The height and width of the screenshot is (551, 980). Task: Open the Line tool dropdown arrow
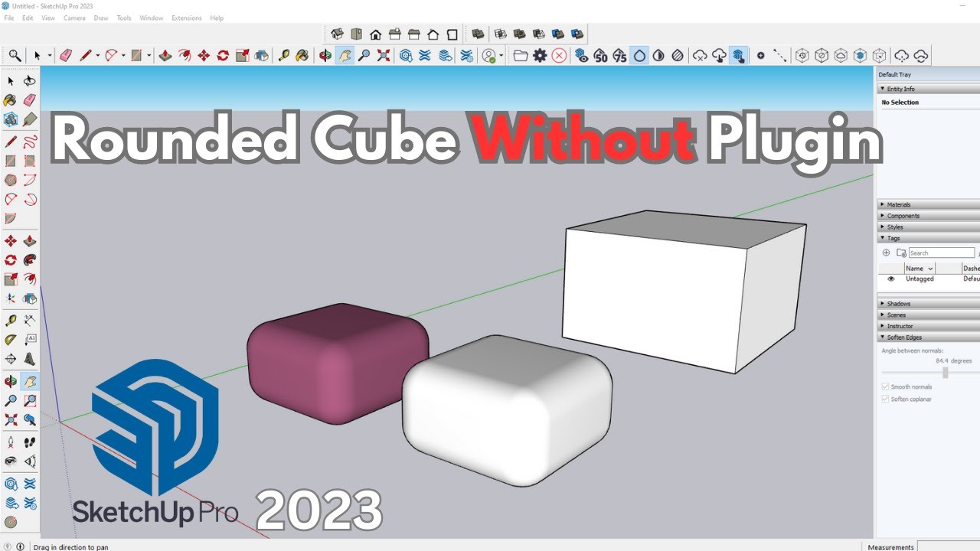(x=100, y=56)
